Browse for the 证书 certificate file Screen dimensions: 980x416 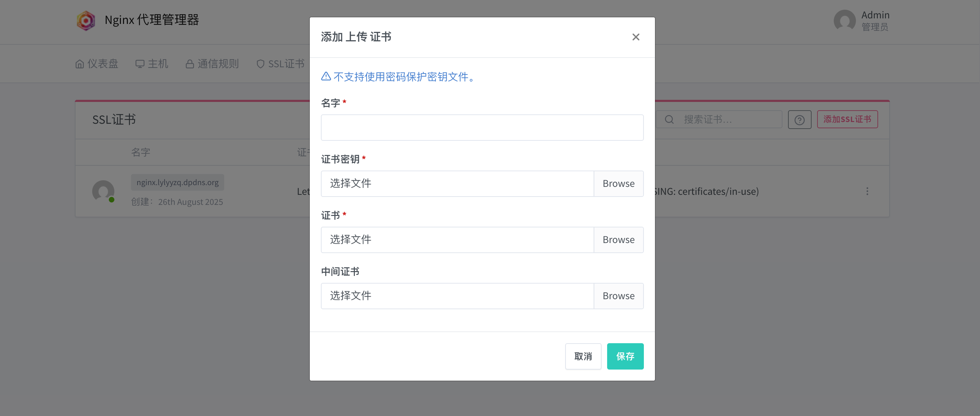click(618, 240)
